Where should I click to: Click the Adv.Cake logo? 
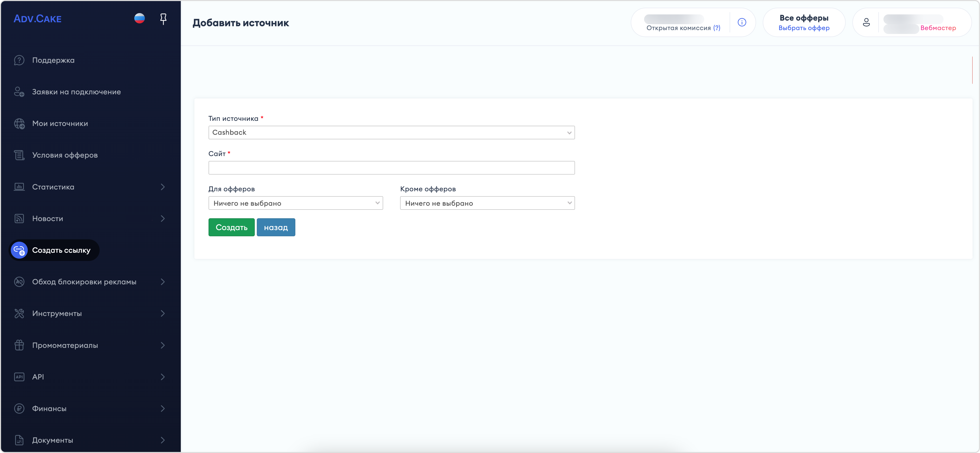pyautogui.click(x=37, y=19)
